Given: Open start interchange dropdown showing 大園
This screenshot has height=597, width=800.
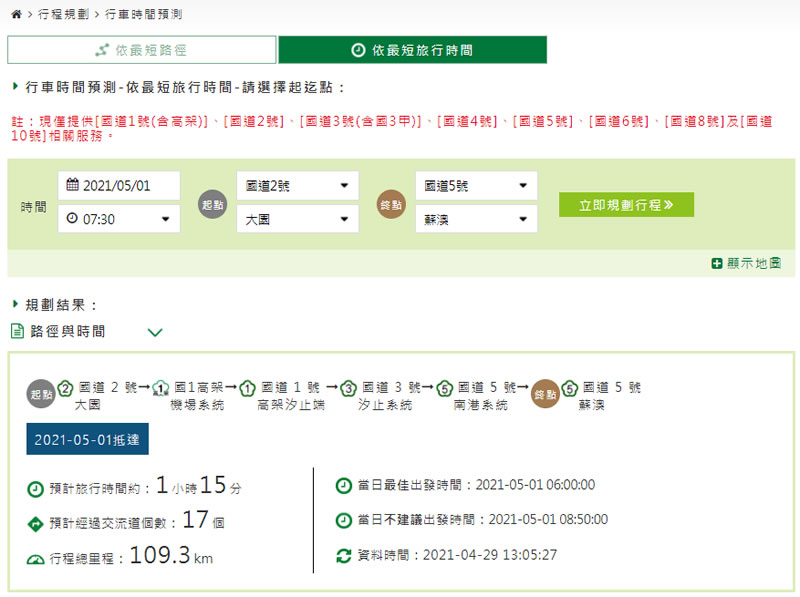Looking at the screenshot, I should tap(297, 219).
